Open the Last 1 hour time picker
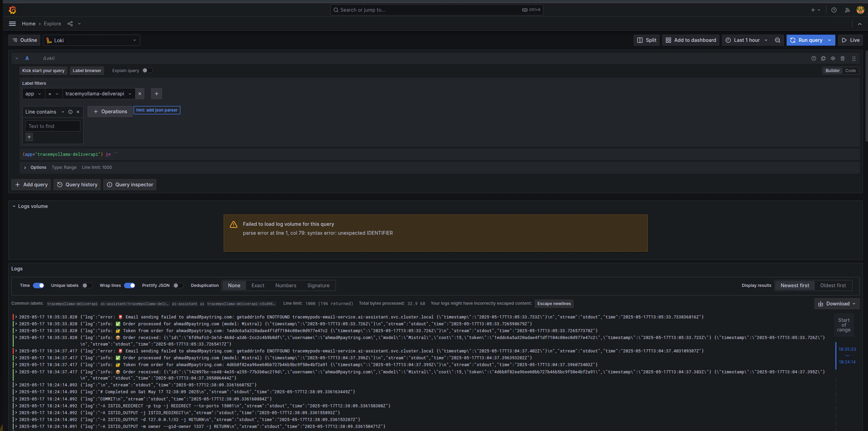868x431 pixels. (746, 40)
